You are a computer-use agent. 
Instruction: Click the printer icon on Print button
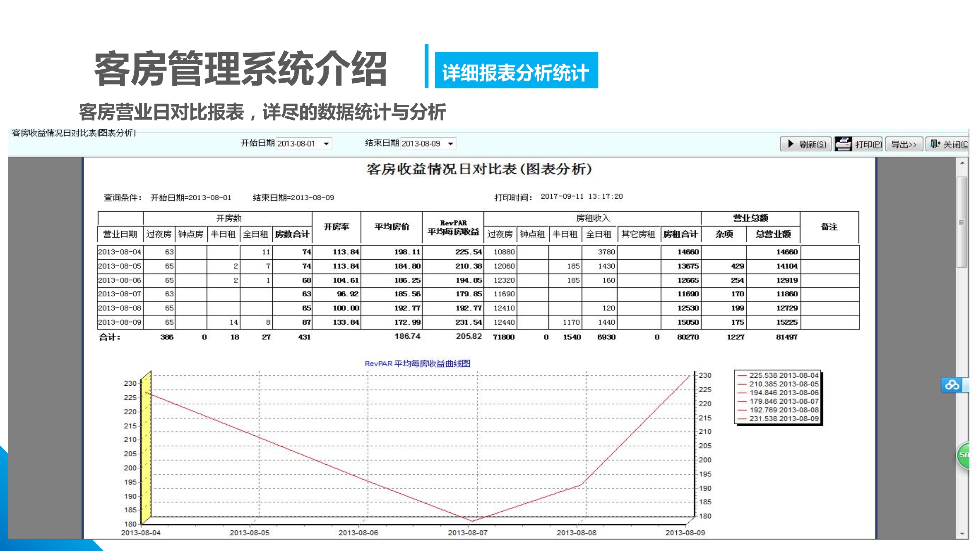(x=843, y=144)
